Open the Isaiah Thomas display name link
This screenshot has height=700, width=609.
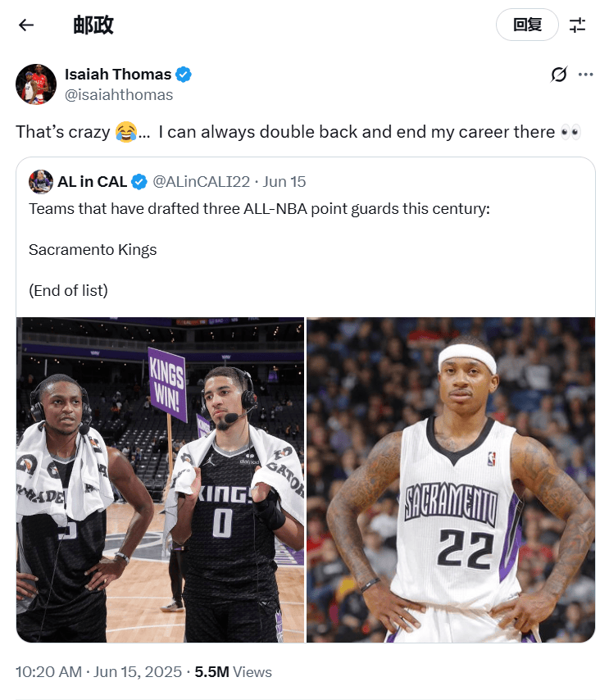118,74
